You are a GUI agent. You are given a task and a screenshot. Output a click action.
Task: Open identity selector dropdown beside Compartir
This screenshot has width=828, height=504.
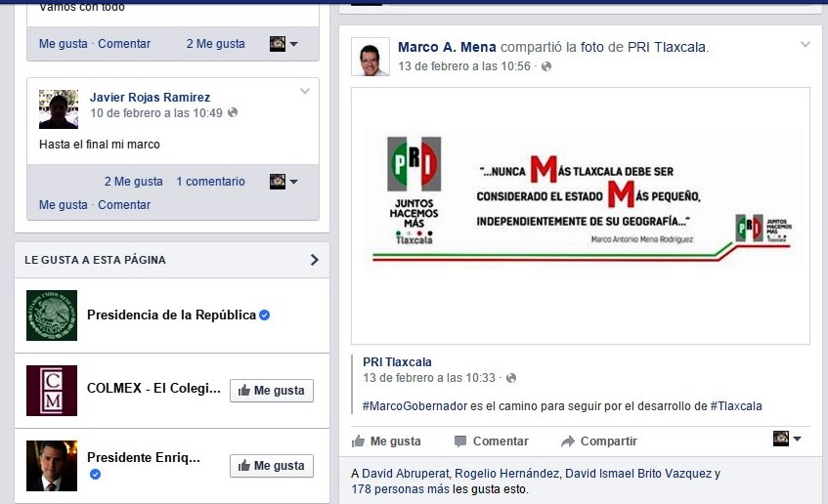coord(787,438)
